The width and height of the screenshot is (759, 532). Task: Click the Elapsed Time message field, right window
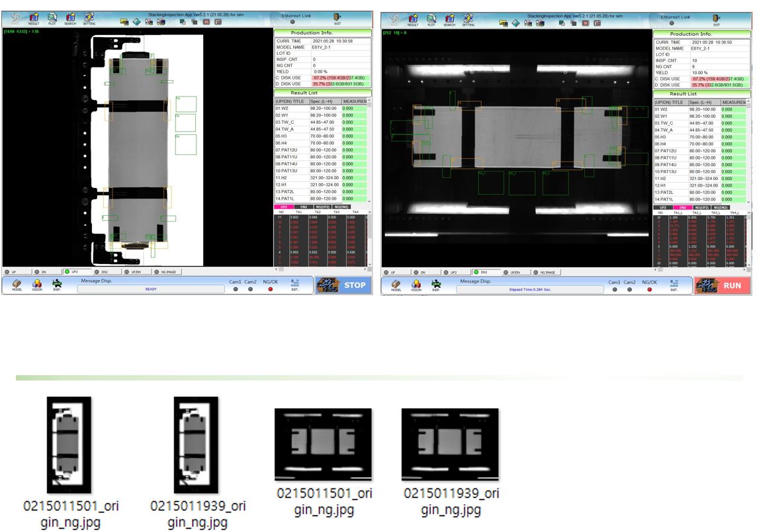point(530,289)
